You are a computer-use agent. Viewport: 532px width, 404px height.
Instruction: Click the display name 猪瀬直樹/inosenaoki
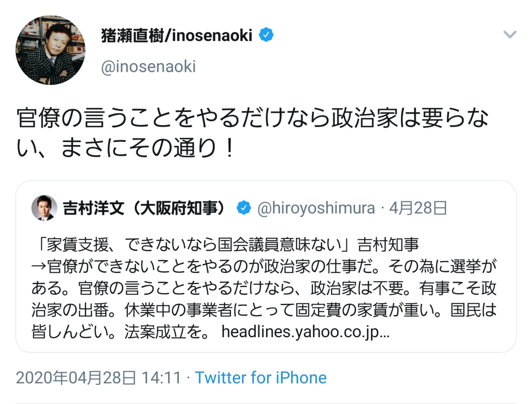(177, 35)
